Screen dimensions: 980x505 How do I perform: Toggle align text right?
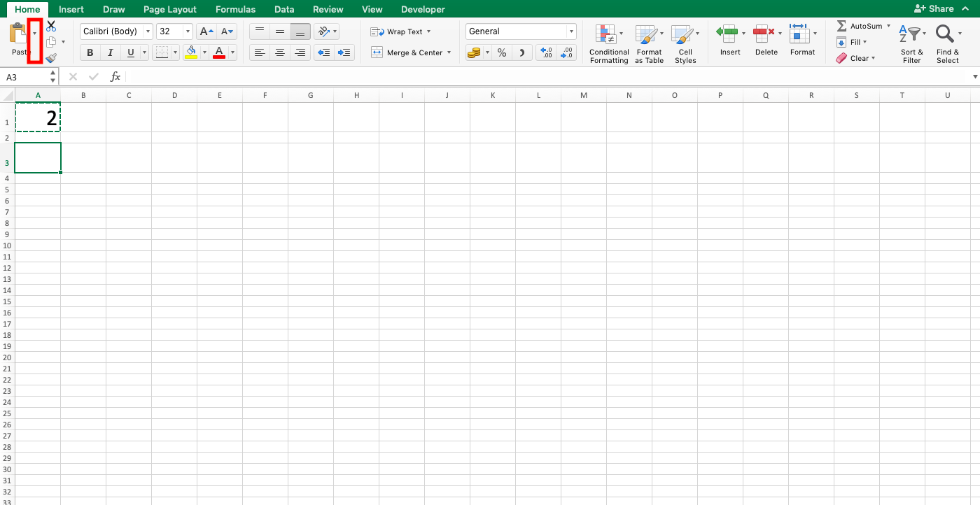[x=300, y=52]
